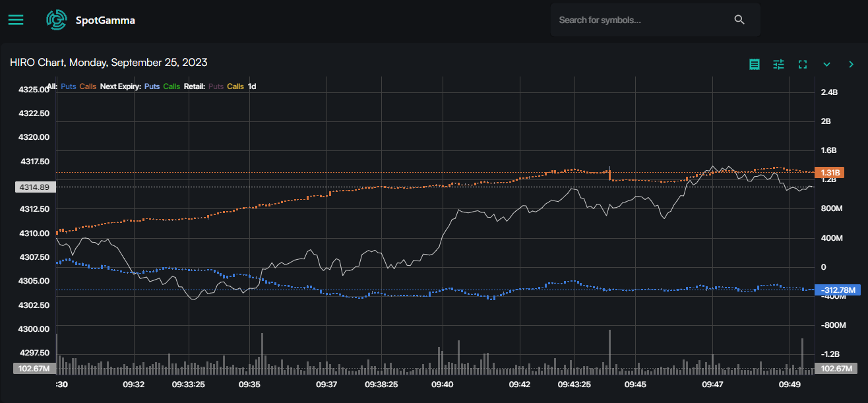The image size is (868, 403).
Task: Toggle the All Calls series
Action: point(88,86)
